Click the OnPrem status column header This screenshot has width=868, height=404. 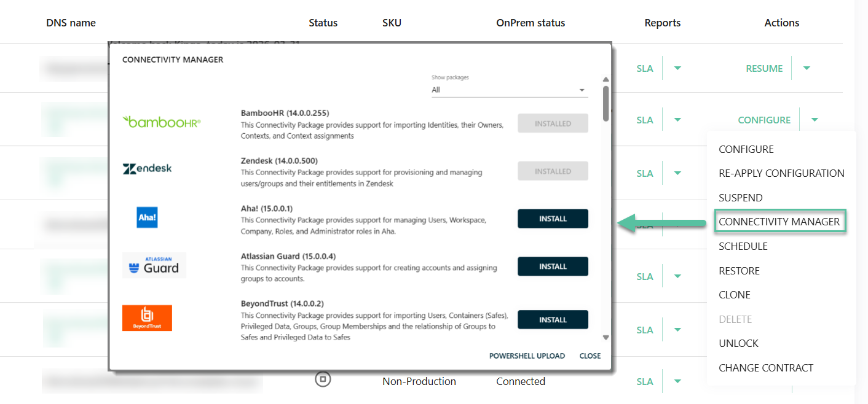[x=531, y=23]
